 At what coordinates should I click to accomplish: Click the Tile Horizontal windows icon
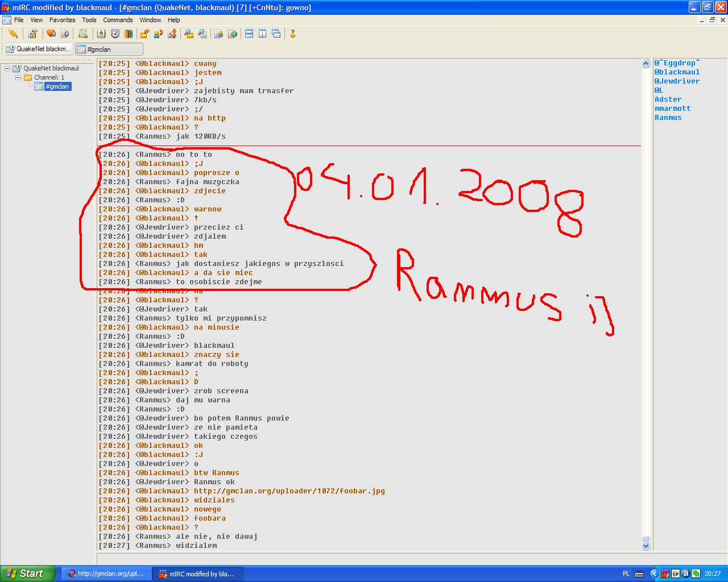(x=249, y=34)
